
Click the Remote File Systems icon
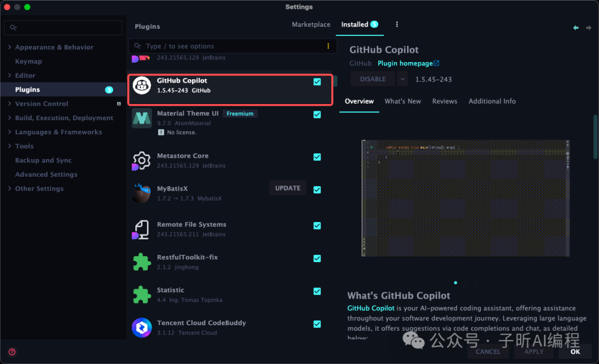(141, 230)
